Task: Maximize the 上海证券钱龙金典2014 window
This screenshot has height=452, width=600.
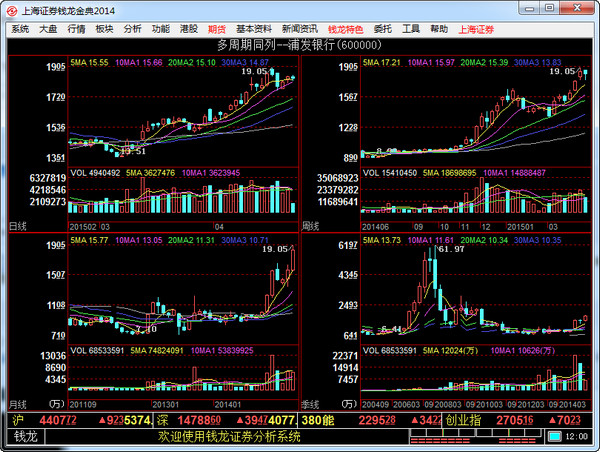Action: click(549, 8)
